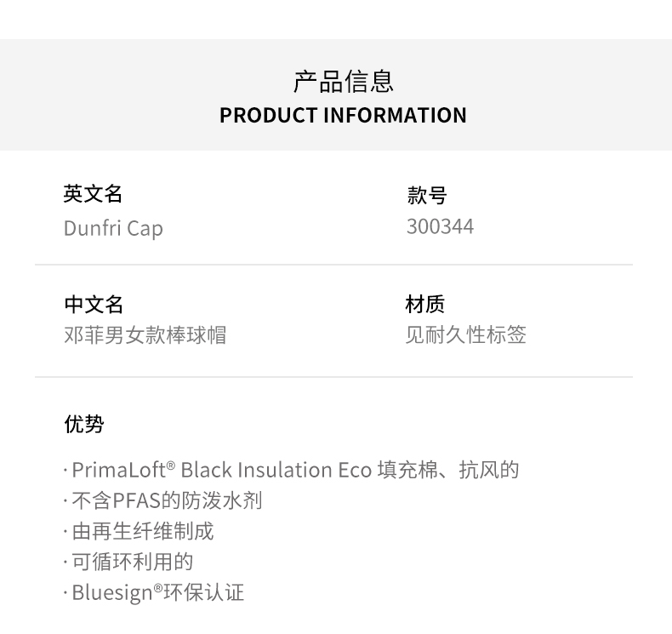Click the Bluesign®环保认证 bullet
Image resolution: width=672 pixels, height=634 pixels.
point(158,592)
